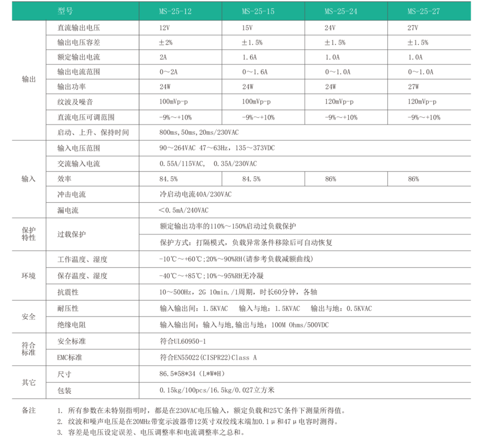Viewport: 487px width, 448px height.
Task: Click the 保护方式：打隔模式 description
Action: pos(246,242)
